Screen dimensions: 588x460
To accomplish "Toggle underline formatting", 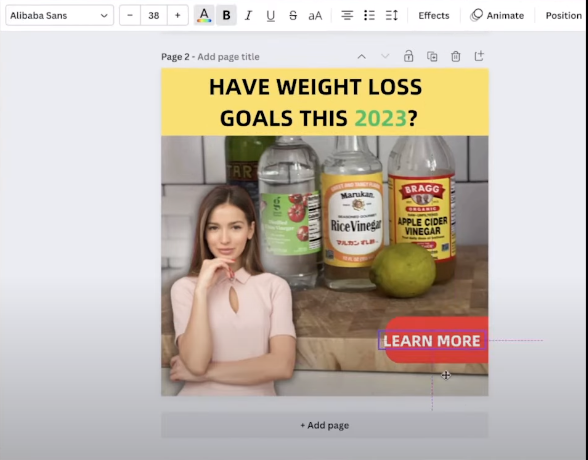I will pyautogui.click(x=270, y=15).
